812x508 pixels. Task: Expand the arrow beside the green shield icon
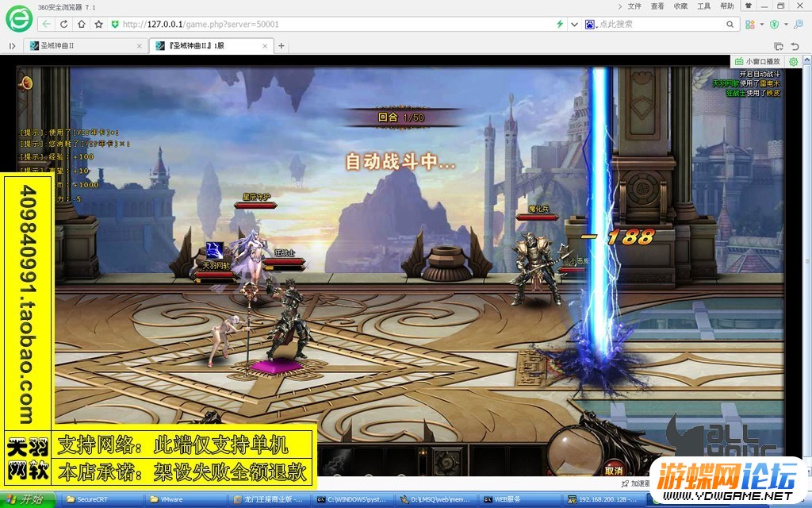coord(786,25)
